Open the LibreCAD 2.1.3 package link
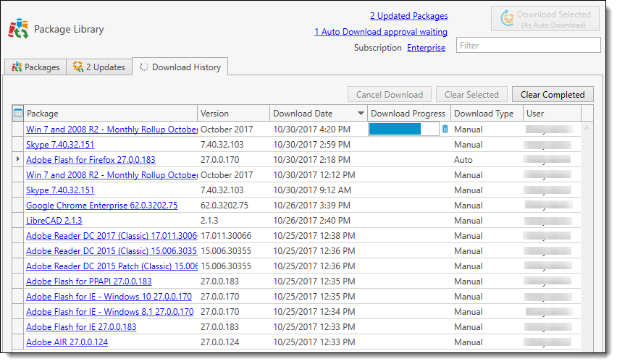The height and width of the screenshot is (364, 617). tap(54, 220)
